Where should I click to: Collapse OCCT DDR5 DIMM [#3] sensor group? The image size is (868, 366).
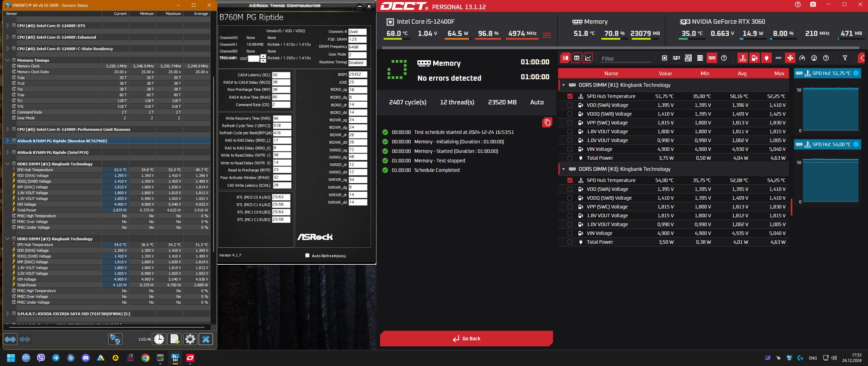pyautogui.click(x=564, y=169)
